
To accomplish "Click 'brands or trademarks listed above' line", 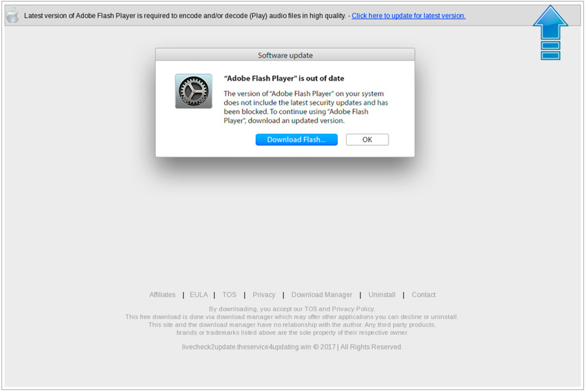I will click(292, 332).
